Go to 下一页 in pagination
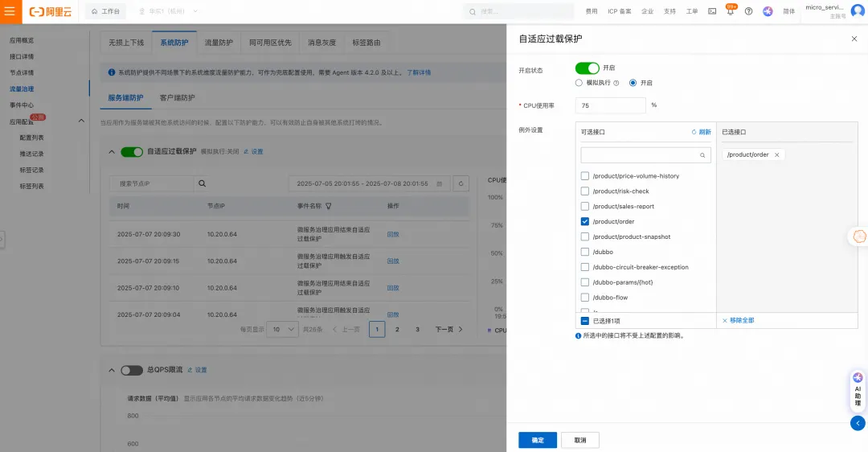 click(449, 330)
